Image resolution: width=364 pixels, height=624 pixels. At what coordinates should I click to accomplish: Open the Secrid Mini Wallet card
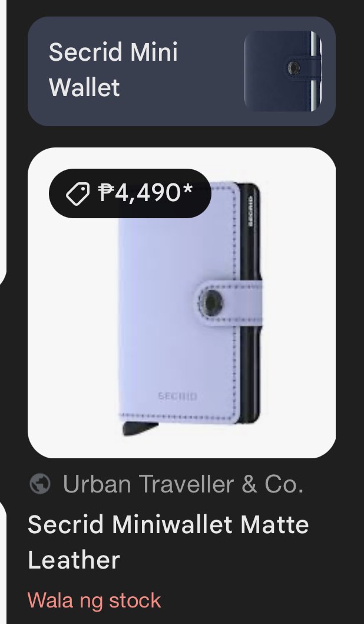[x=181, y=71]
